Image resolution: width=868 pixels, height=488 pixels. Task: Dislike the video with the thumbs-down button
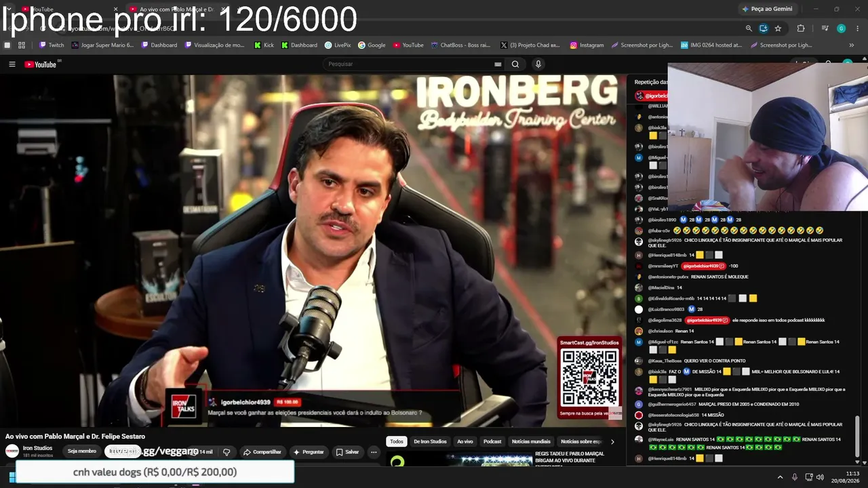tap(226, 452)
